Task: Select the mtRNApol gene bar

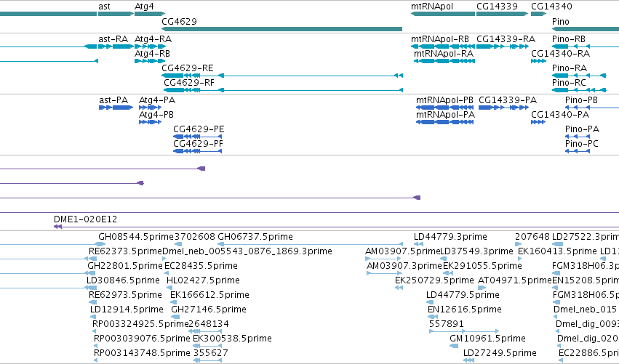Action: click(443, 14)
